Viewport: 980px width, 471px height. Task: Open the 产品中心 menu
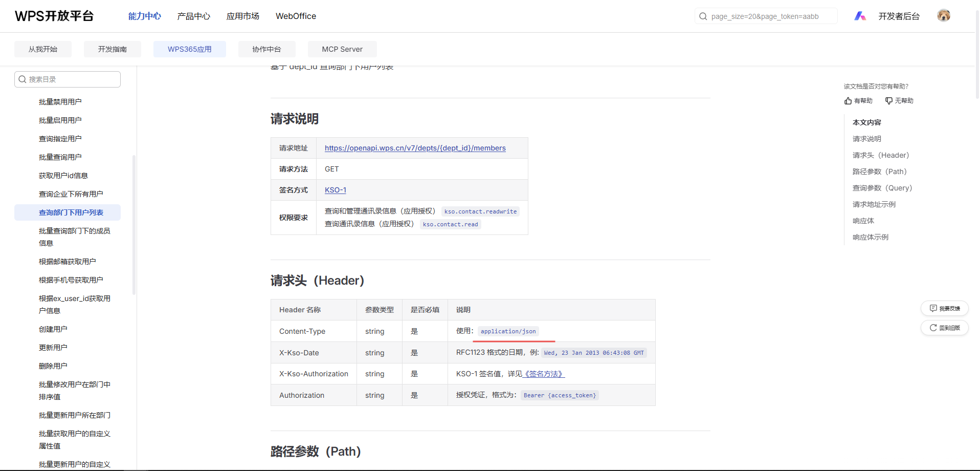193,16
